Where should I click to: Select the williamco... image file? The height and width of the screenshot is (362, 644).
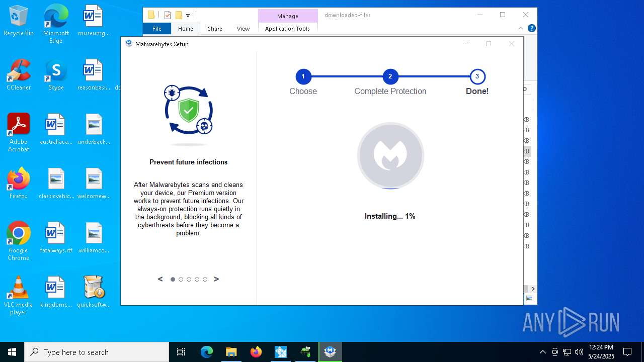[x=94, y=238]
